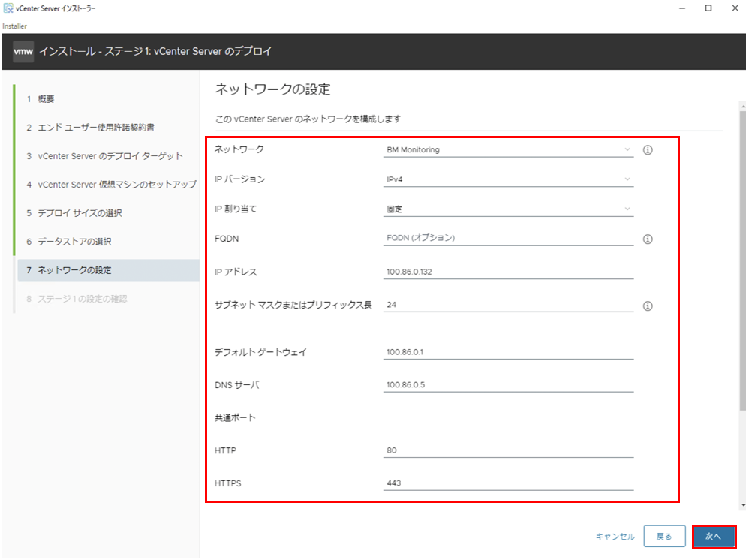Click the 戻る button

(664, 537)
